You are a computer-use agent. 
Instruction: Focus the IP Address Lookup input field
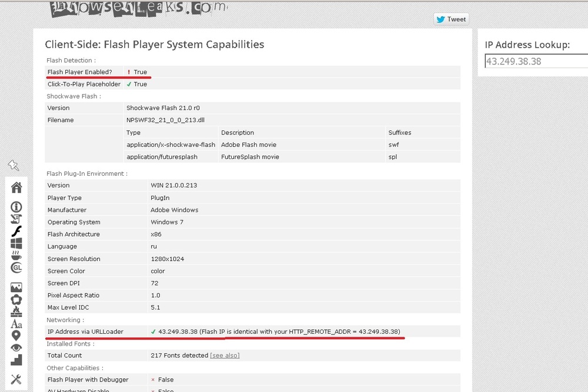point(536,61)
